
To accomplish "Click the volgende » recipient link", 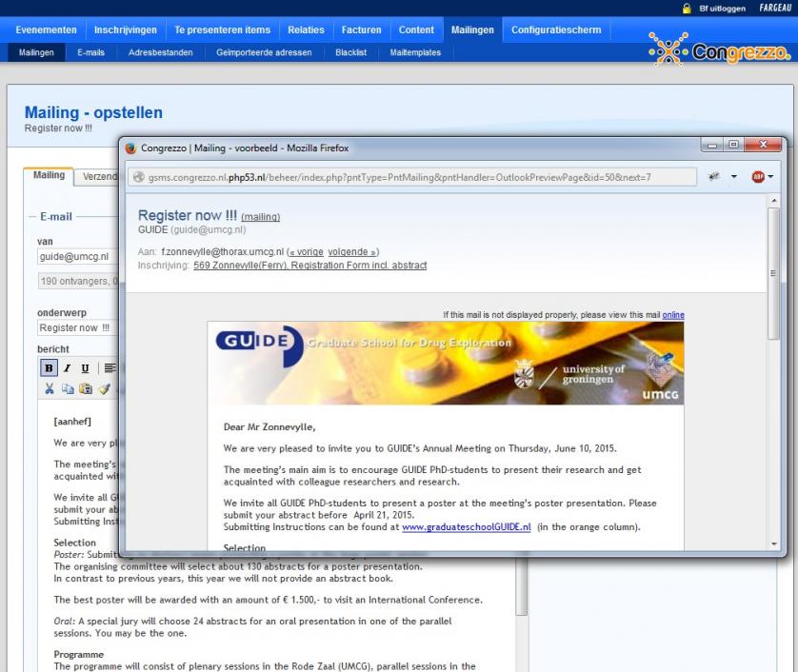I will point(351,252).
